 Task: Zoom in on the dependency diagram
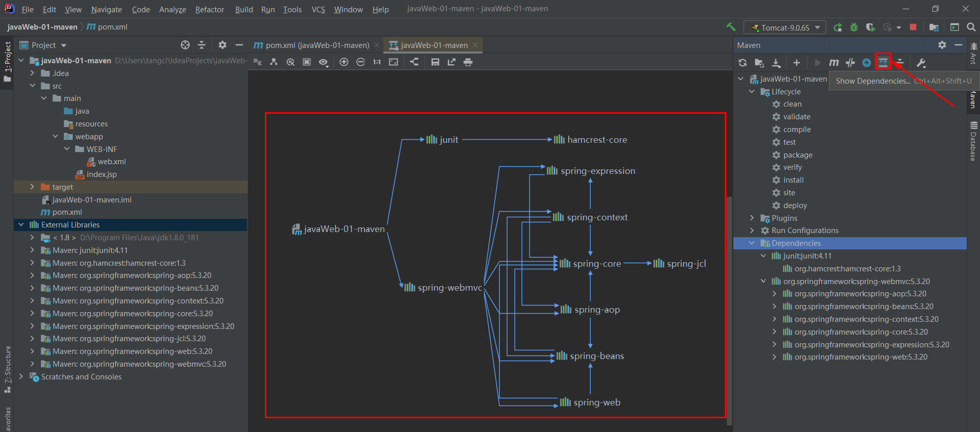[x=344, y=62]
